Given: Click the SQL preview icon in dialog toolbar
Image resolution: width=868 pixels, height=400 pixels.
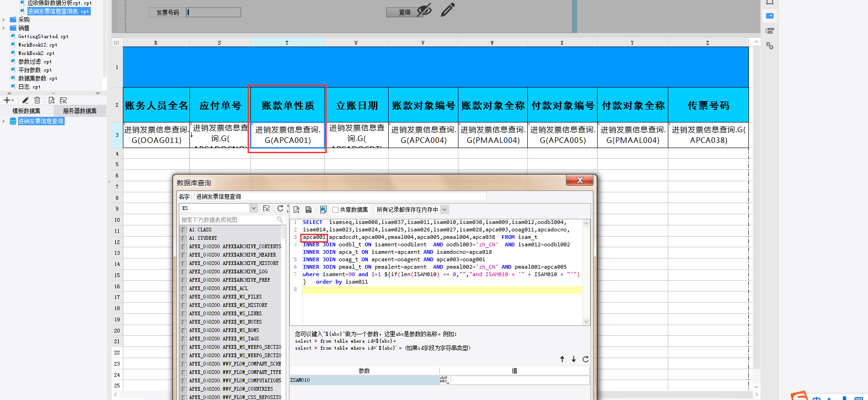Looking at the screenshot, I should pos(296,210).
